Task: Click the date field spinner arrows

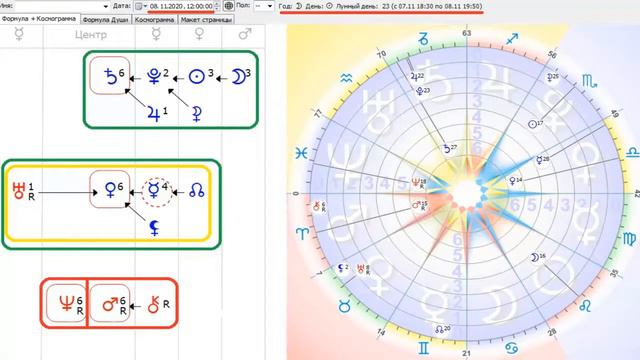Action: click(217, 6)
